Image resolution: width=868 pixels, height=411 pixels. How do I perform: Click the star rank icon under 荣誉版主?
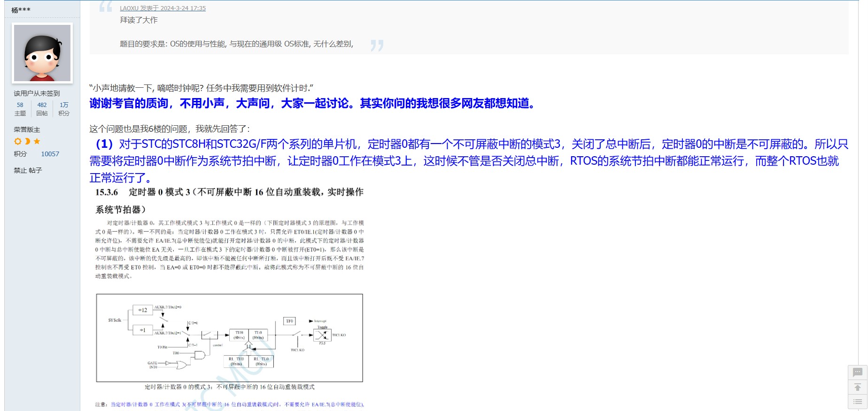click(37, 141)
